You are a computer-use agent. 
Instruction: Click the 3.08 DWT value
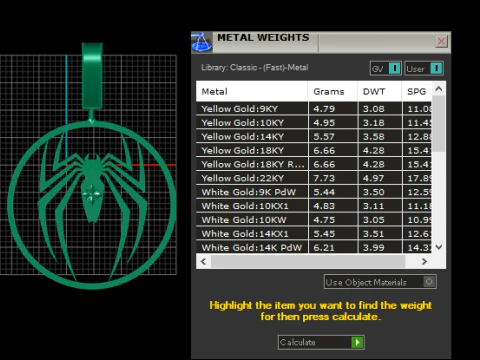374,109
